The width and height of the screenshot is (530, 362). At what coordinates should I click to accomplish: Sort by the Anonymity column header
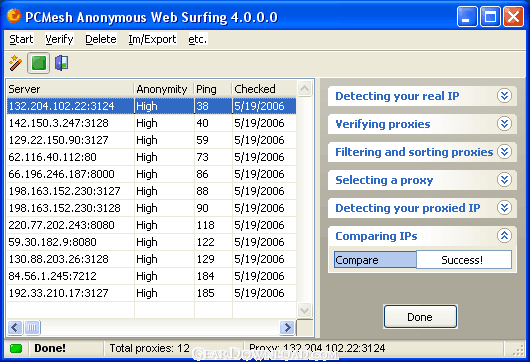[x=164, y=89]
